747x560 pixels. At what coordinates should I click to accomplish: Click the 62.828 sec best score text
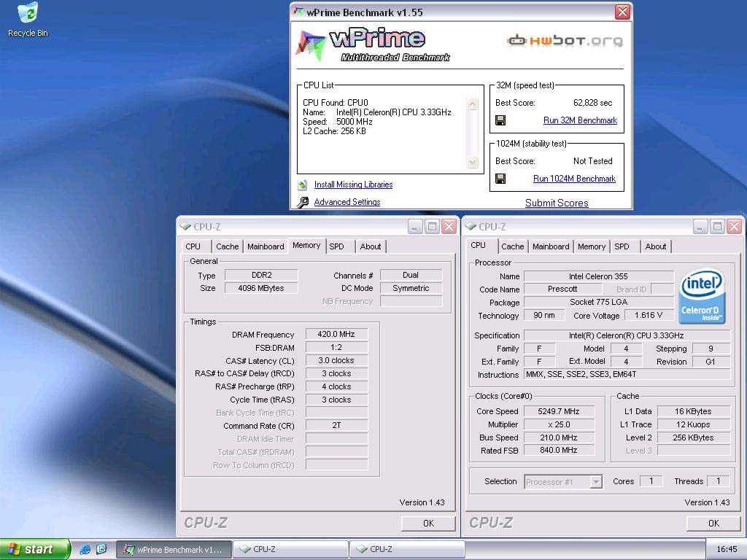coord(592,103)
